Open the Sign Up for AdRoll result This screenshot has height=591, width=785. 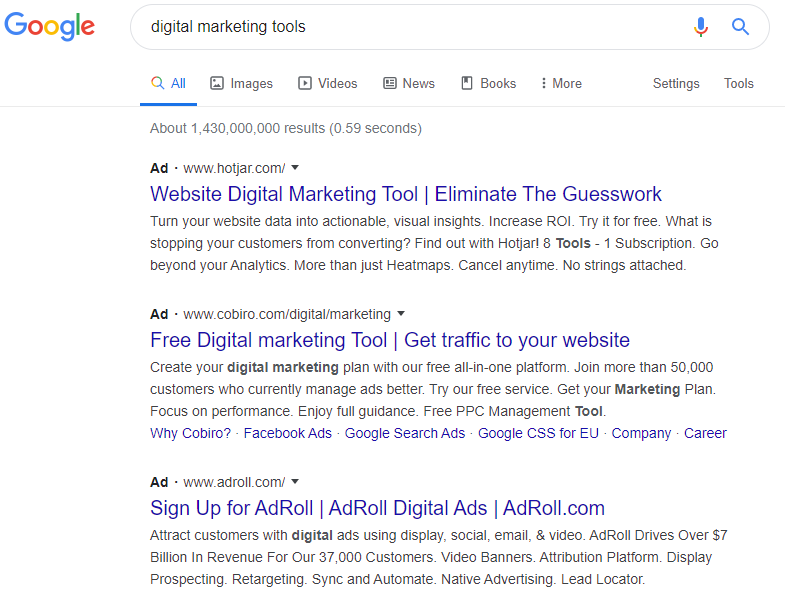click(377, 507)
